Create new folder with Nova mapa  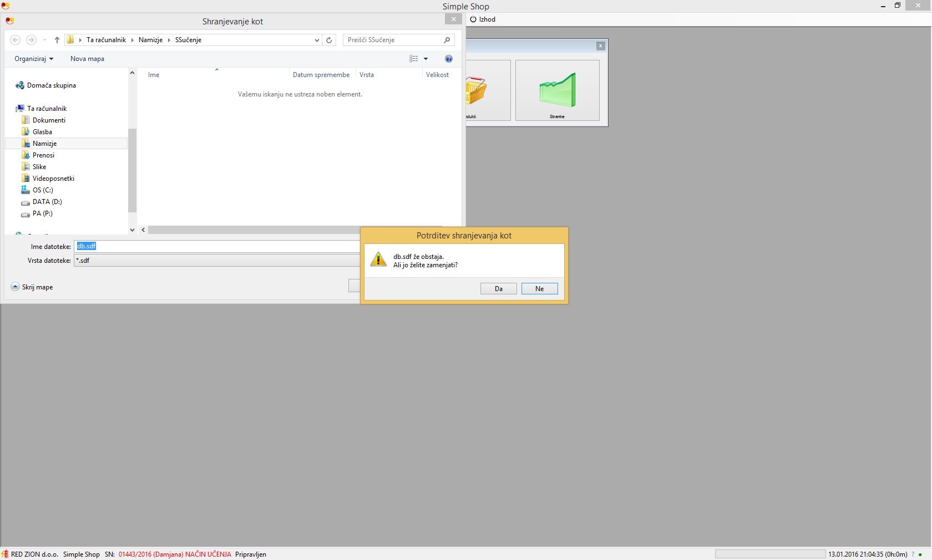tap(87, 59)
